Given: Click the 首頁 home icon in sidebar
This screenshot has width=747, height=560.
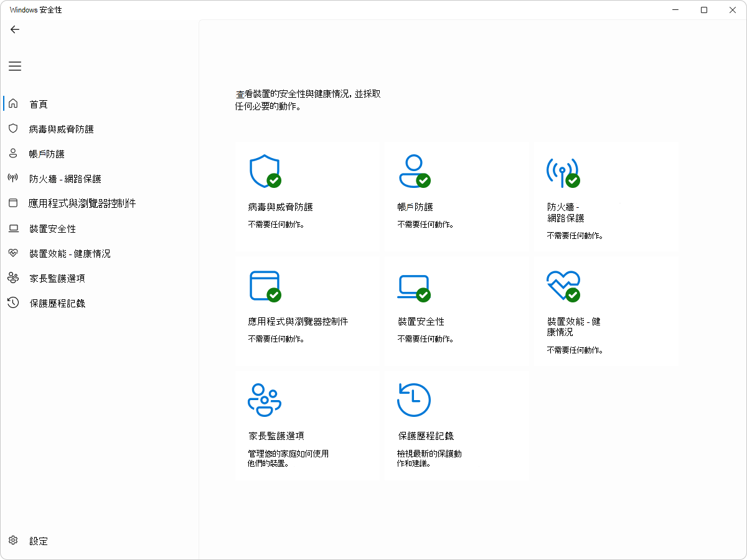Looking at the screenshot, I should [13, 104].
